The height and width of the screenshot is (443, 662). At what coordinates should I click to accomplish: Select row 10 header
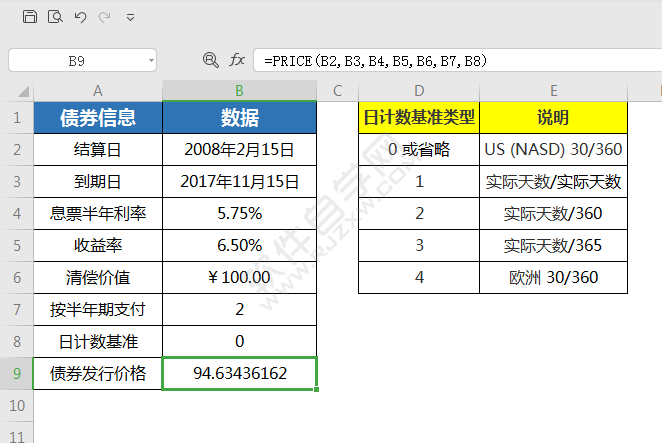pos(17,405)
